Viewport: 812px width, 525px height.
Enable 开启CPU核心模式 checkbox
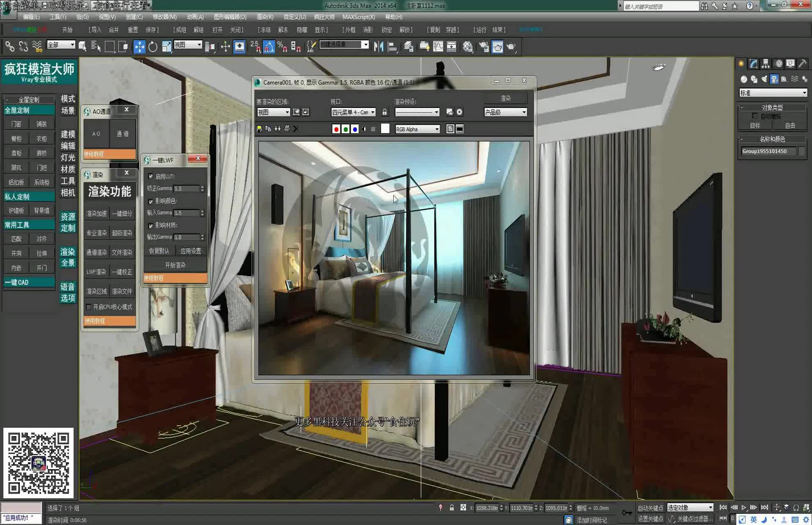[89, 307]
